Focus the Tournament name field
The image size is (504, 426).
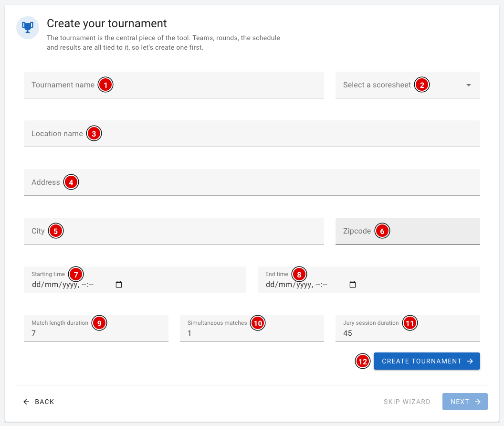click(x=174, y=85)
